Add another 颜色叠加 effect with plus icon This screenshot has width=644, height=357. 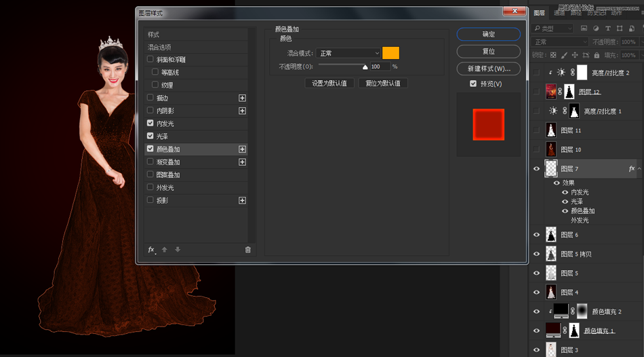coord(242,149)
